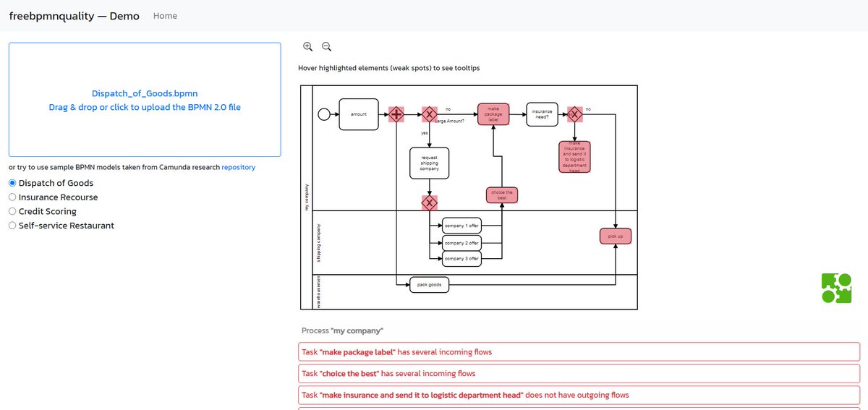Select the Dispatch of Goods radio option
The width and height of the screenshot is (868, 410).
[x=12, y=183]
